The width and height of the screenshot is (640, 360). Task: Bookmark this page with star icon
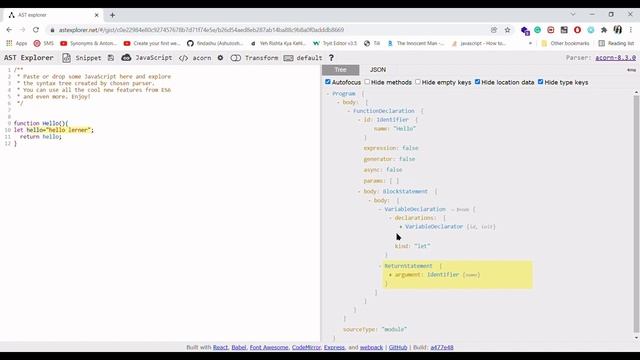pyautogui.click(x=507, y=30)
